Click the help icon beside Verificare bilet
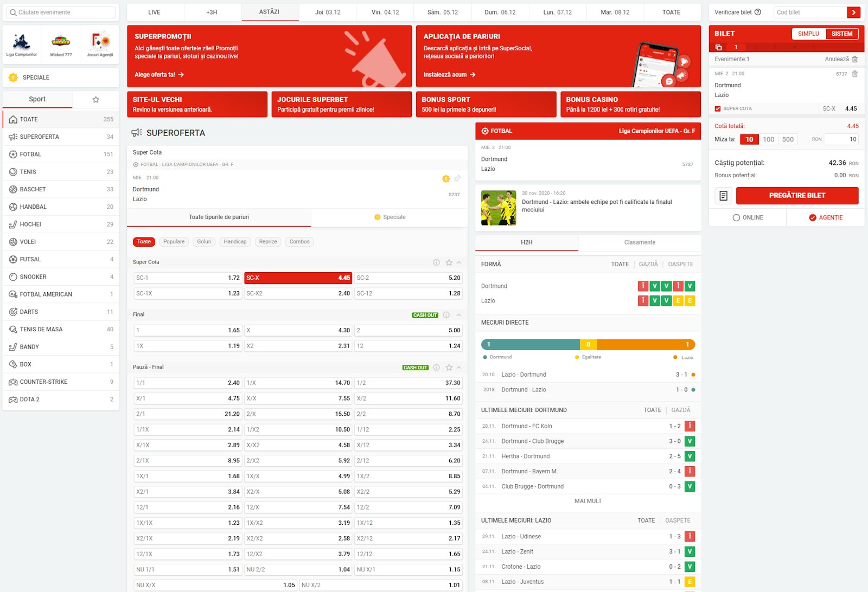The width and height of the screenshot is (868, 592). [758, 12]
